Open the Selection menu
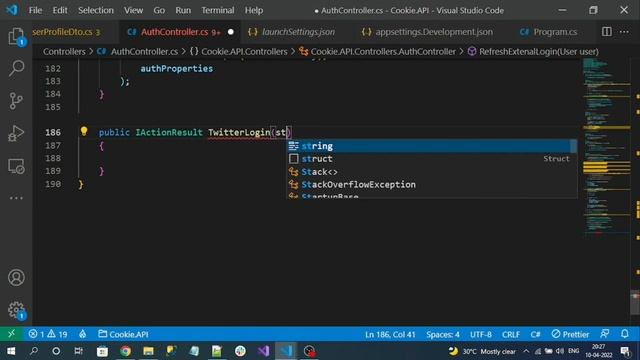 click(96, 10)
